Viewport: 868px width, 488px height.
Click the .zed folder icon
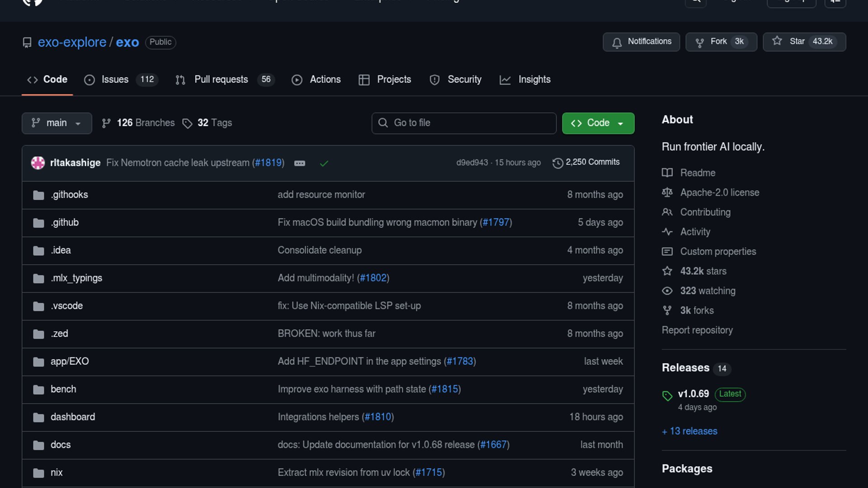coord(38,334)
